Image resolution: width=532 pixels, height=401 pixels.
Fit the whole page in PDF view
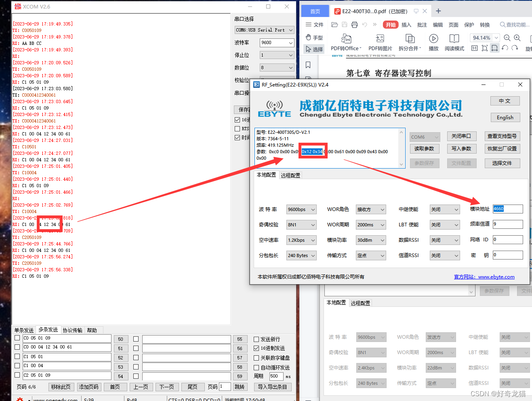point(484,48)
